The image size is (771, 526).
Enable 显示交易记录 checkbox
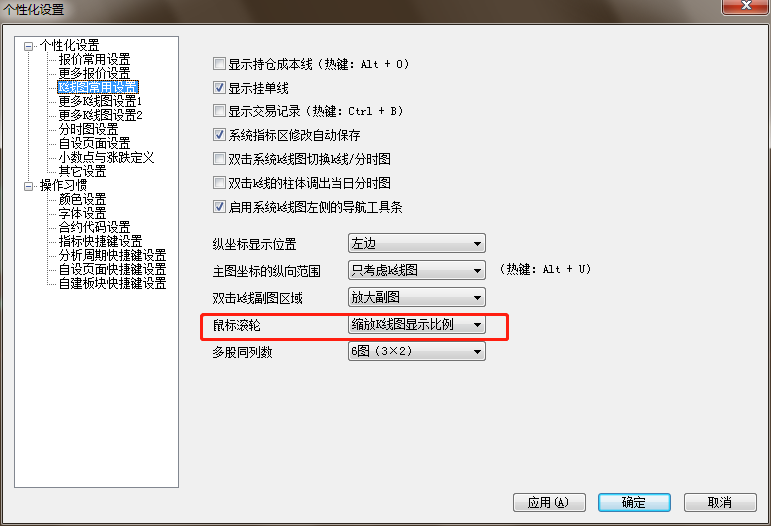point(219,111)
